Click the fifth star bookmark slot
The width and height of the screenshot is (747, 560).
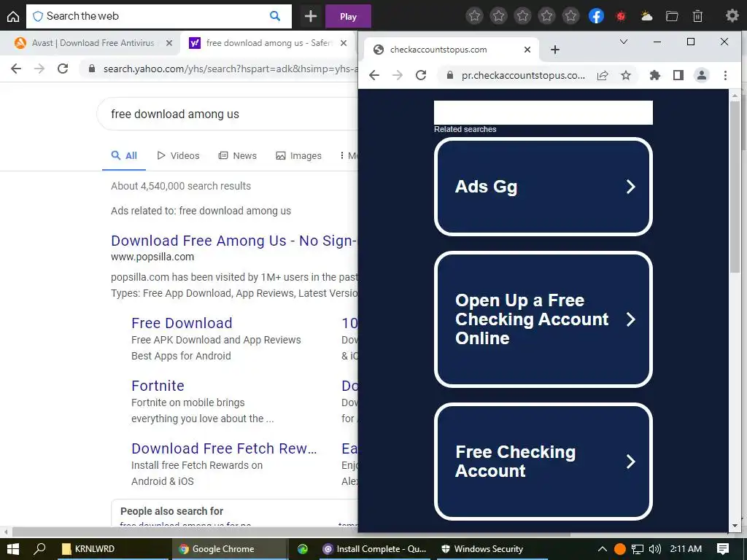coord(570,16)
